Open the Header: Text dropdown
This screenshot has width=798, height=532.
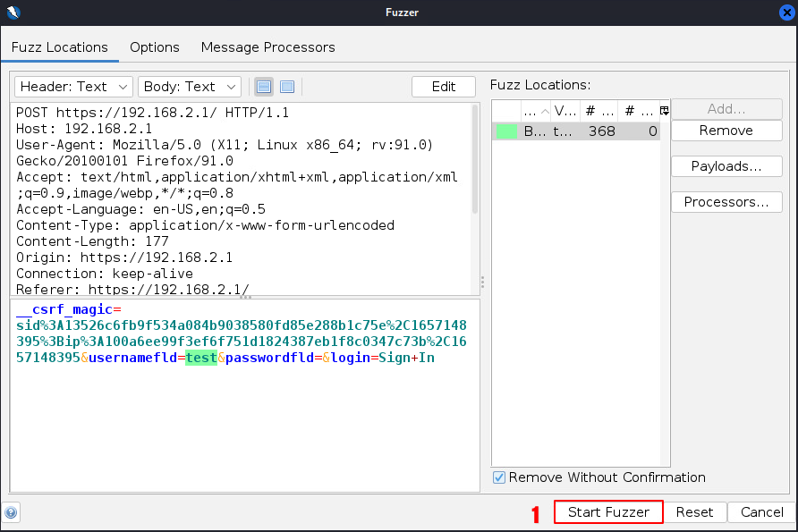(73, 87)
